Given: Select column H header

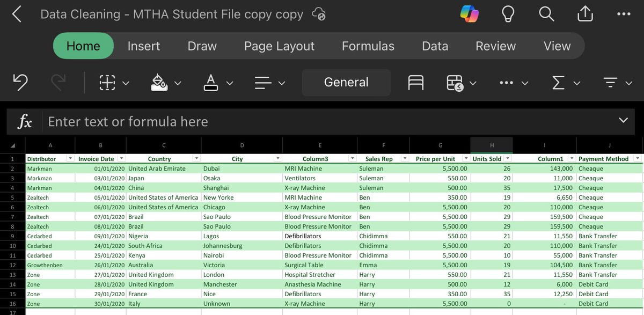Looking at the screenshot, I should 492,145.
